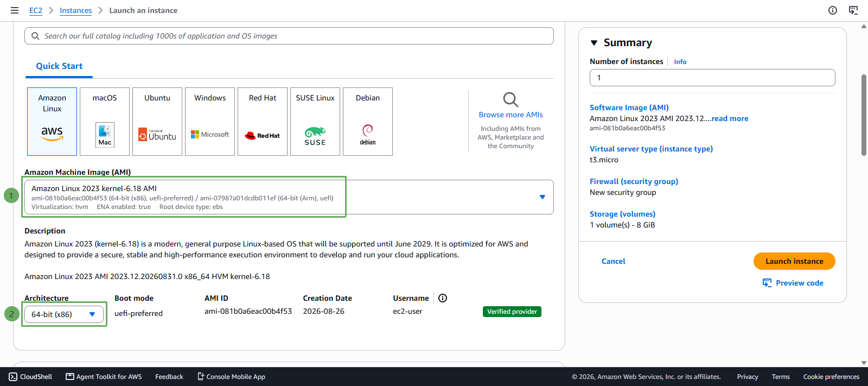Click Browse more AMIs link
The width and height of the screenshot is (868, 386).
[510, 115]
